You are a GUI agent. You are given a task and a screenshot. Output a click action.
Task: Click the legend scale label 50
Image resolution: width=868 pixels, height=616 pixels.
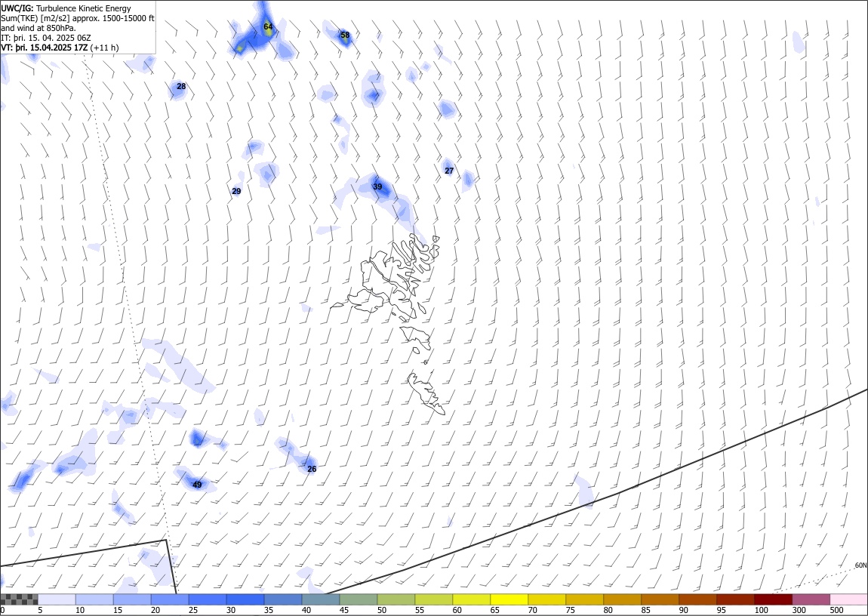[382, 611]
